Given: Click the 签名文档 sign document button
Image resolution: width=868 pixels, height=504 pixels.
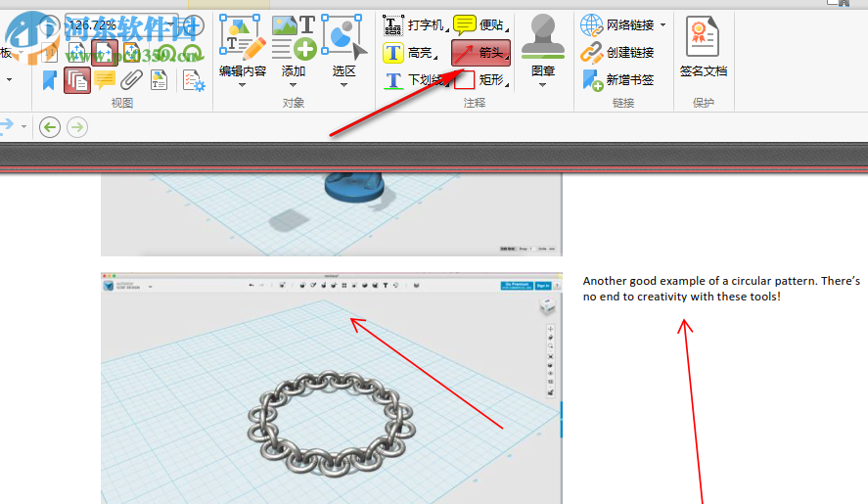Looking at the screenshot, I should pos(703,47).
